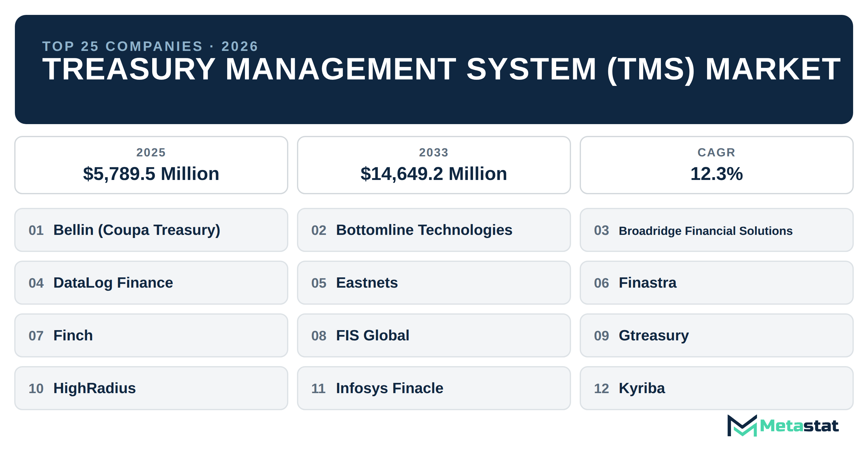Click the Treasury Management System (TMS) Market title
The image size is (868, 453).
[441, 69]
